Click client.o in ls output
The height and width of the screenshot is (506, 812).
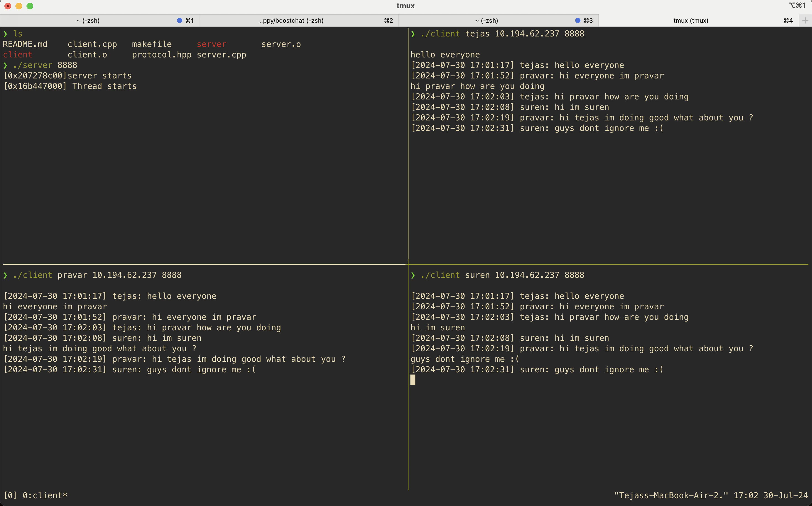[87, 54]
